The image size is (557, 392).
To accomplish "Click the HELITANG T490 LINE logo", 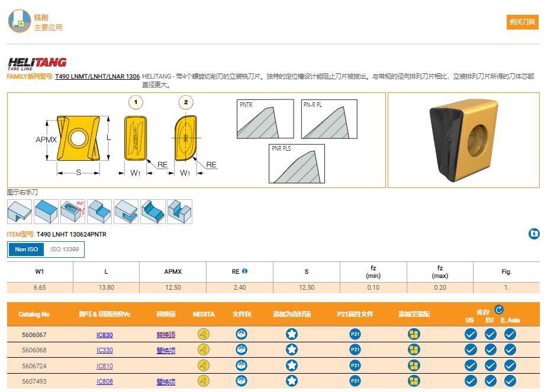I will pyautogui.click(x=37, y=63).
